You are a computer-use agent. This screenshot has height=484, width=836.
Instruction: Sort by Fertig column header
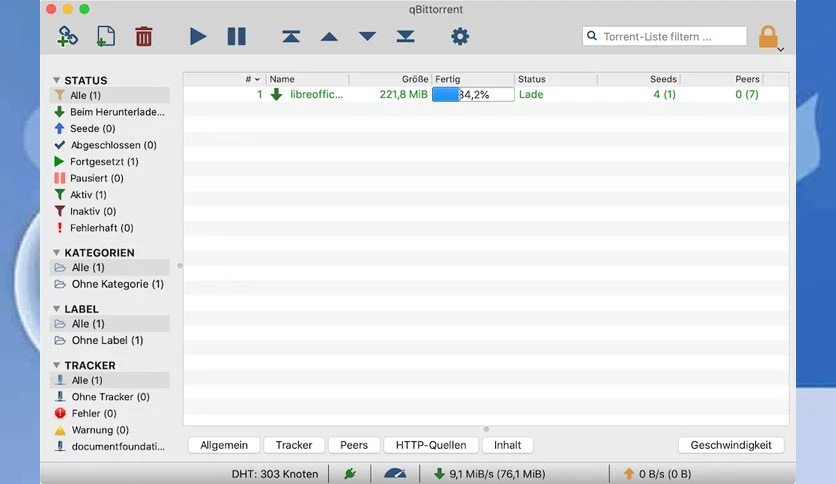click(x=472, y=79)
